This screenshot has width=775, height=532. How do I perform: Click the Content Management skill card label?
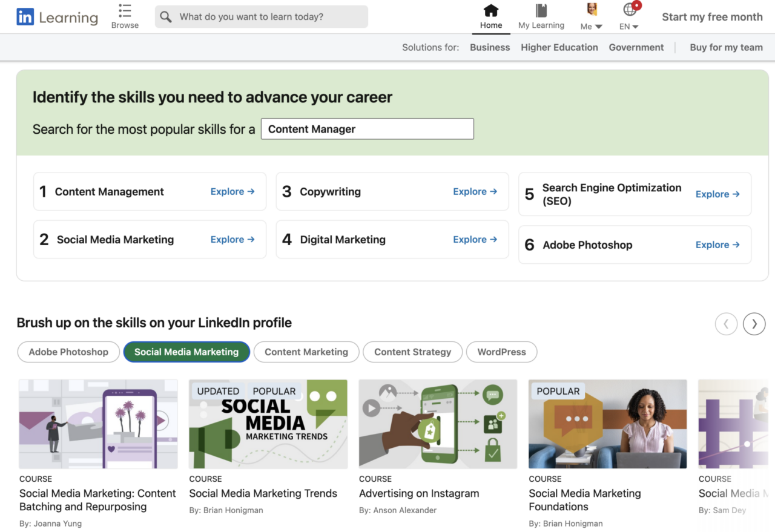pos(110,191)
